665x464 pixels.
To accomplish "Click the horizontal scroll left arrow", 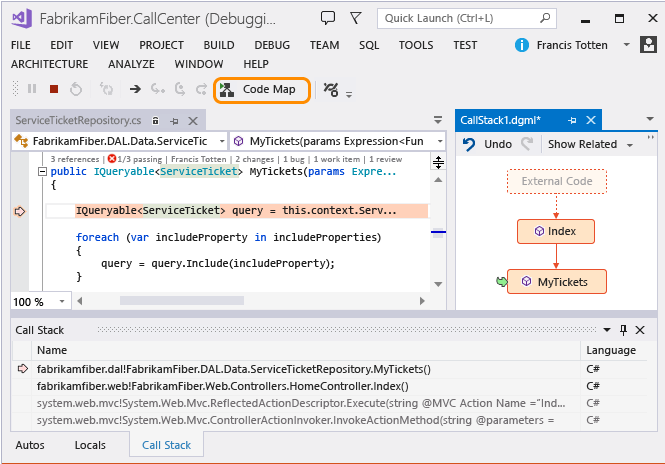I will pyautogui.click(x=80, y=301).
